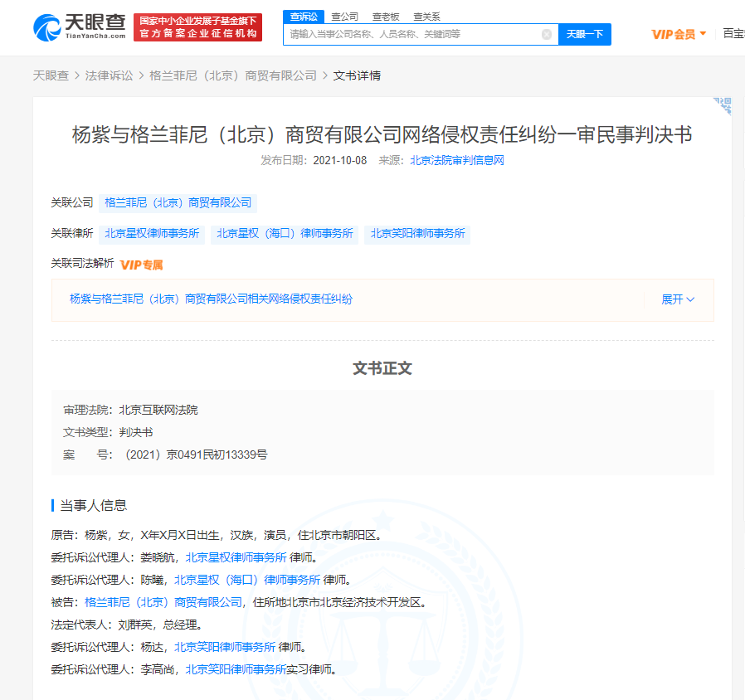
Task: Switch to the 查老板 search tab
Action: [385, 16]
